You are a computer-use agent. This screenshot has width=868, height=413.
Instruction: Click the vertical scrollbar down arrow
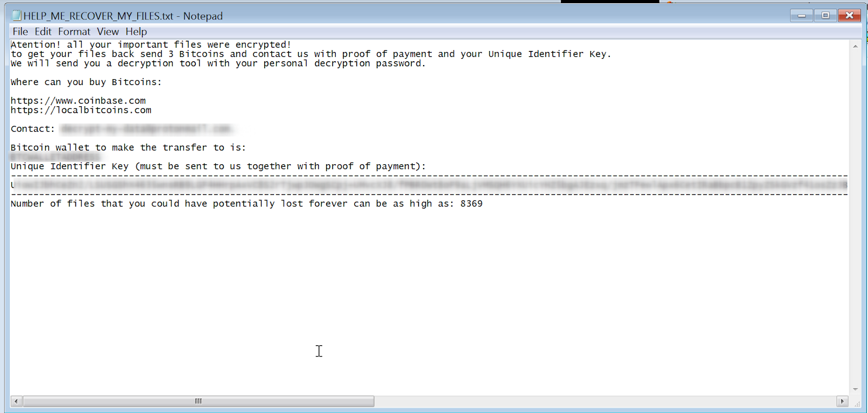pos(855,389)
